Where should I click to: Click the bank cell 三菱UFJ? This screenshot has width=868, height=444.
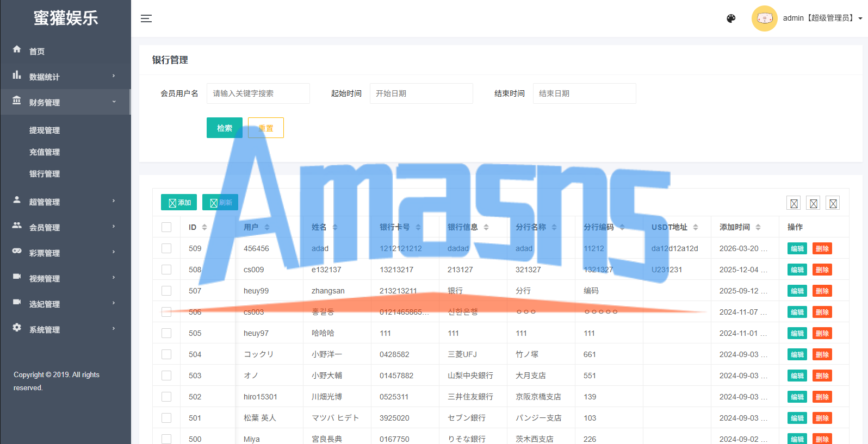(x=462, y=354)
